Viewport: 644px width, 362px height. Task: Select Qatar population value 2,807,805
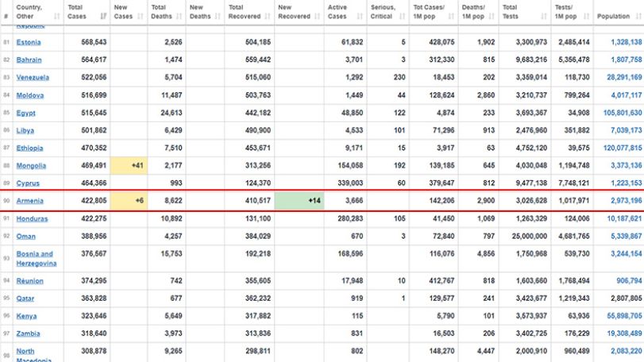[x=626, y=298]
